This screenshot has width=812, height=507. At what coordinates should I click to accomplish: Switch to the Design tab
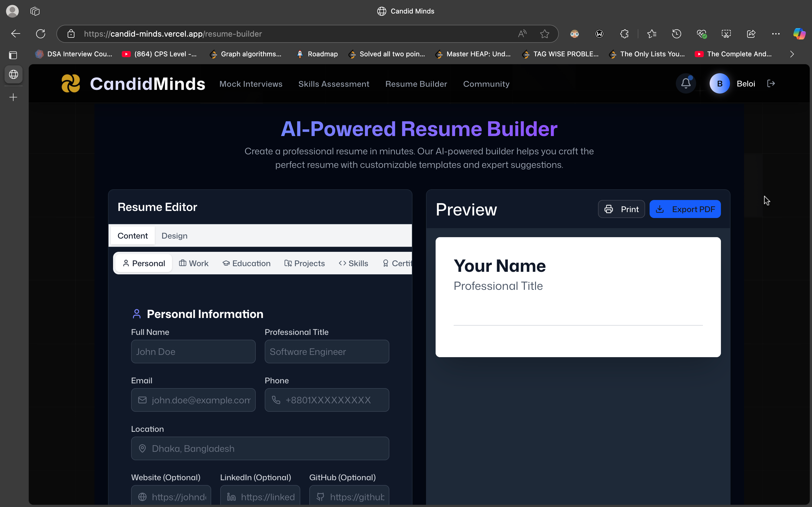click(174, 236)
